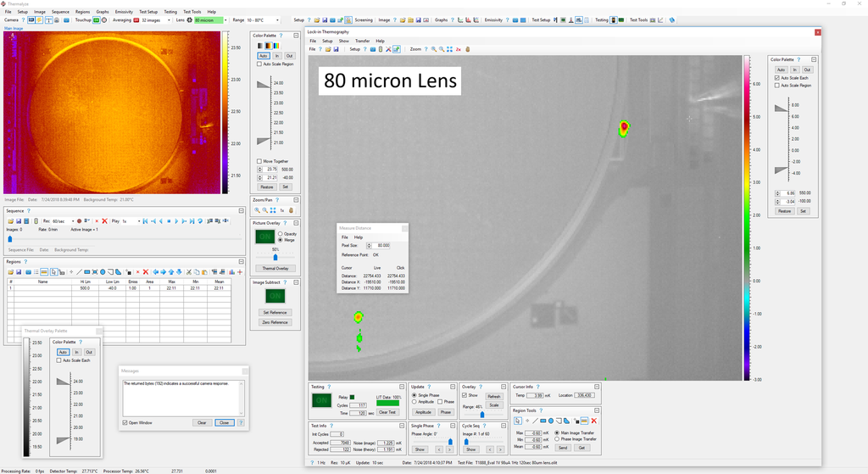The image size is (868, 474).
Task: Collapse the Picture Overlay panel
Action: [x=296, y=223]
